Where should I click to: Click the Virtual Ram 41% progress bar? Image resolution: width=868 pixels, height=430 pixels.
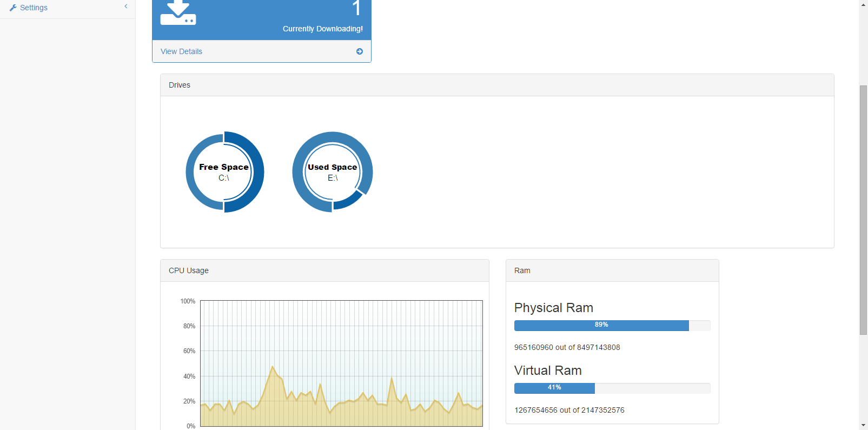(554, 388)
